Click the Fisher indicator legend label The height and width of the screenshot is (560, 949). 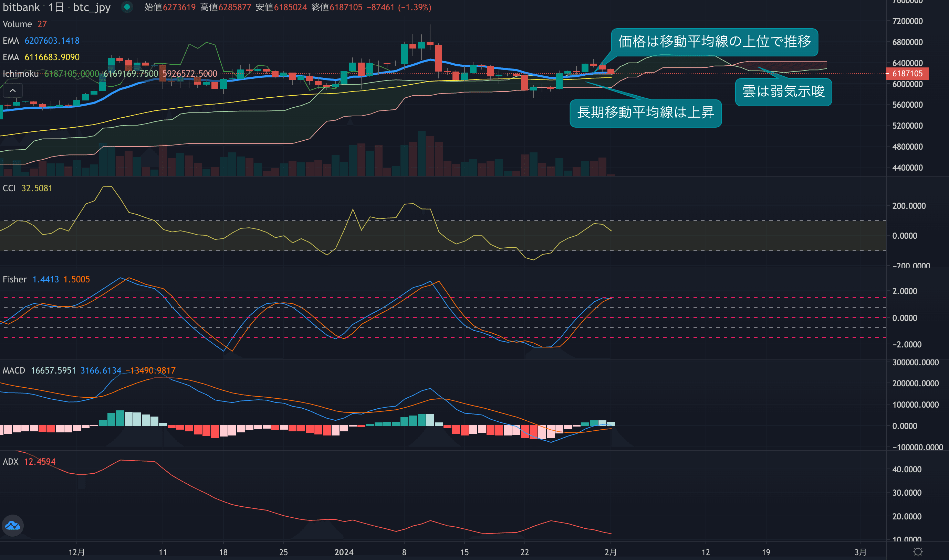coord(15,280)
